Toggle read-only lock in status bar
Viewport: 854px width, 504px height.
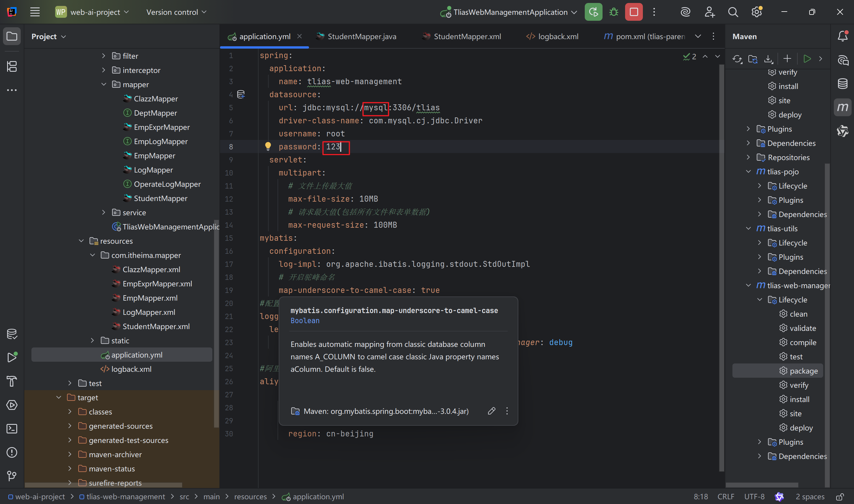pos(840,497)
